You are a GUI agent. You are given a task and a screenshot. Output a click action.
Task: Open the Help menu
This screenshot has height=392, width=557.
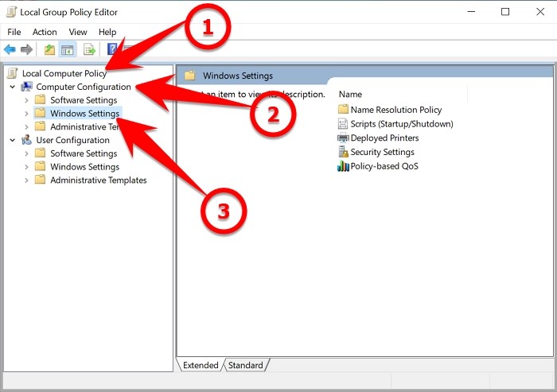[x=107, y=32]
